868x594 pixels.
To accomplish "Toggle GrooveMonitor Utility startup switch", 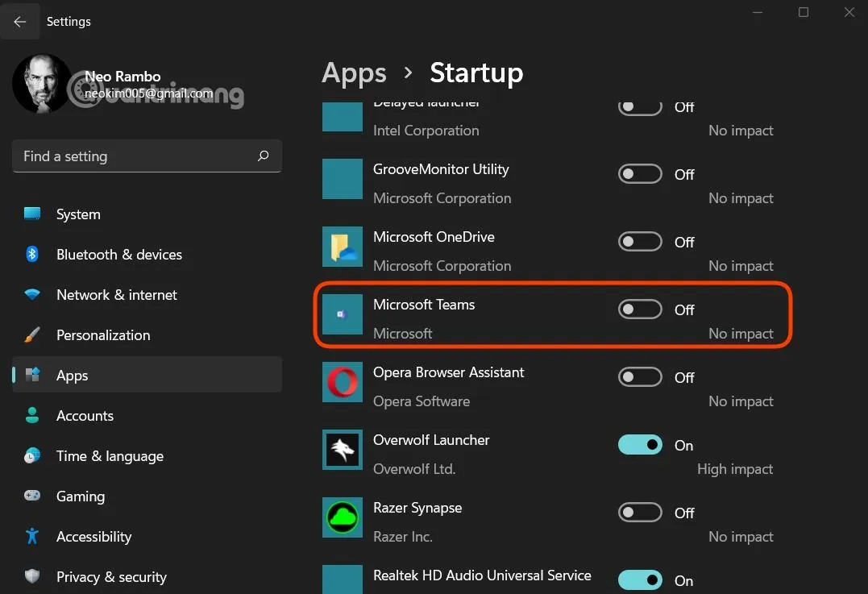I will point(640,174).
